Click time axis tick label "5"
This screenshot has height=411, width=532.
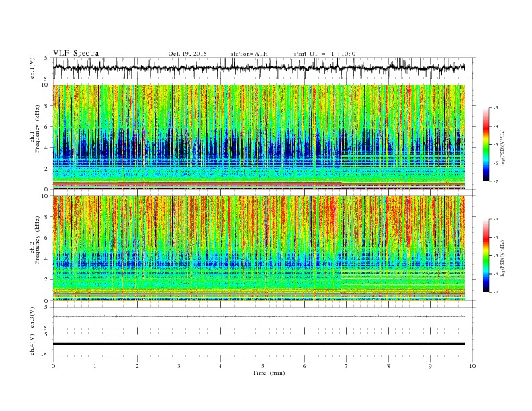pyautogui.click(x=263, y=366)
